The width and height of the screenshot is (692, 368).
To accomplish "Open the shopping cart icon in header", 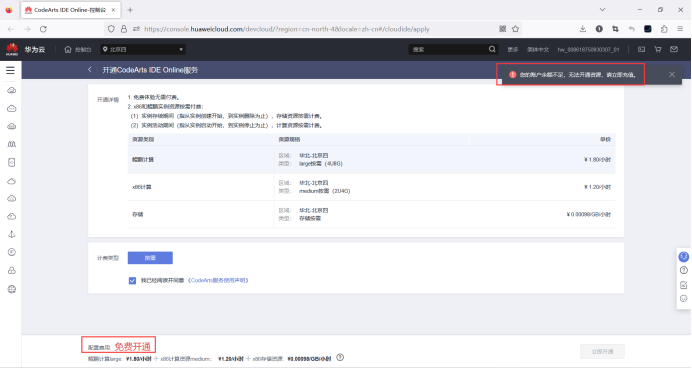I will point(658,49).
